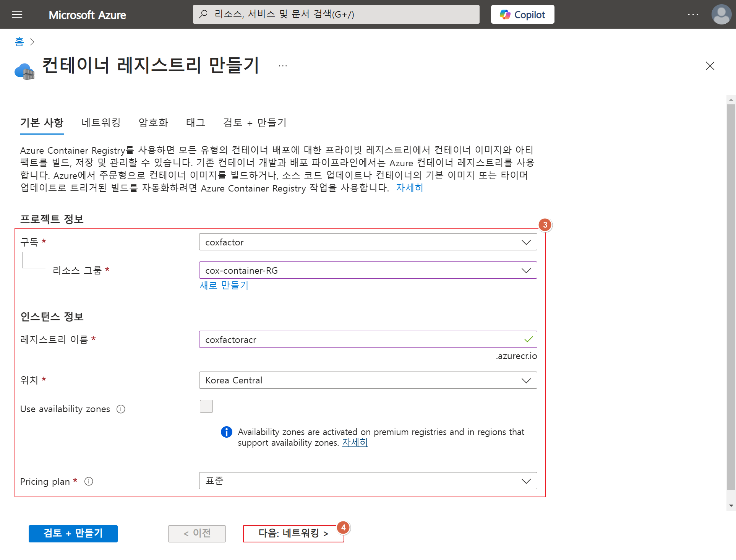The height and width of the screenshot is (560, 736).
Task: Click 다음: 네트워킹 > button
Action: click(x=293, y=534)
